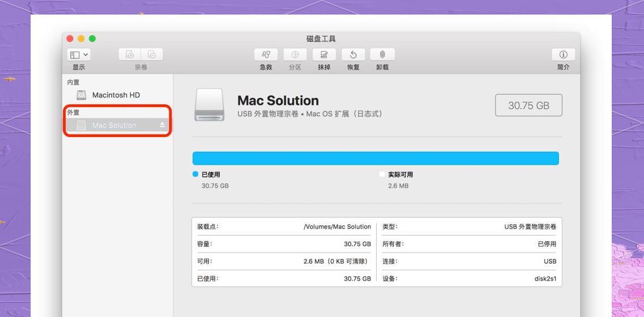Click the Erase (抹掉) toolbar icon

[x=324, y=54]
